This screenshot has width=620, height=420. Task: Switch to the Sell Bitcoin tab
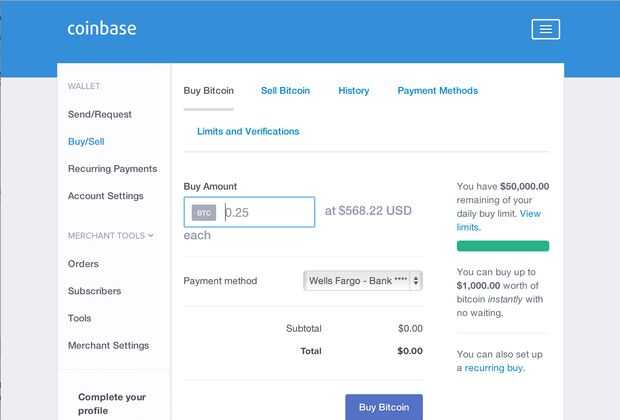pos(285,91)
